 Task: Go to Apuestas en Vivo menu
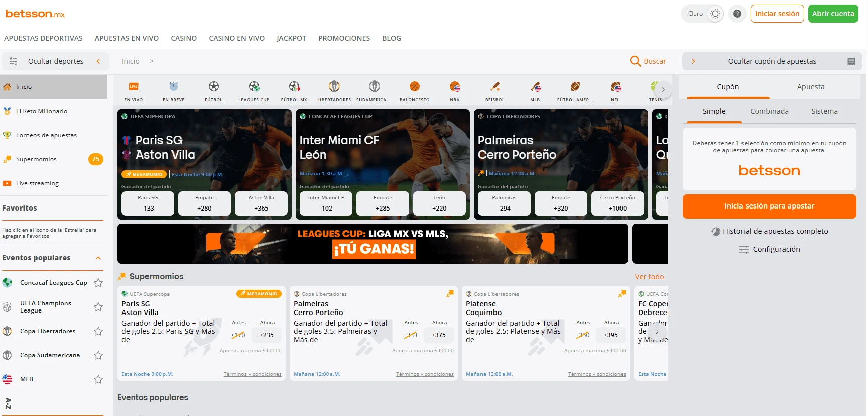tap(127, 38)
